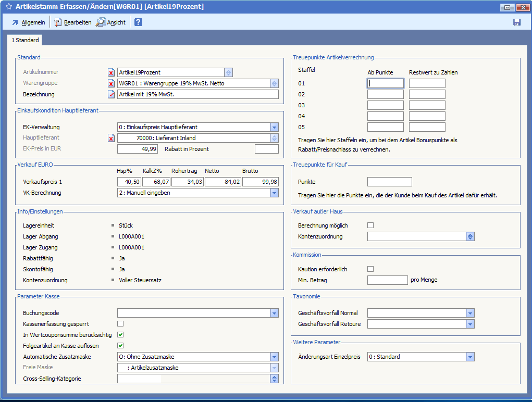The image size is (532, 402).
Task: Click red X icon beside Artikelnummer
Action: 111,72
